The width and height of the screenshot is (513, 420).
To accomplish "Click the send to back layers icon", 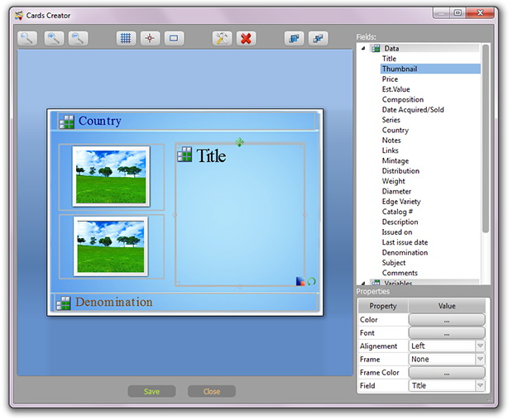I will pyautogui.click(x=318, y=39).
